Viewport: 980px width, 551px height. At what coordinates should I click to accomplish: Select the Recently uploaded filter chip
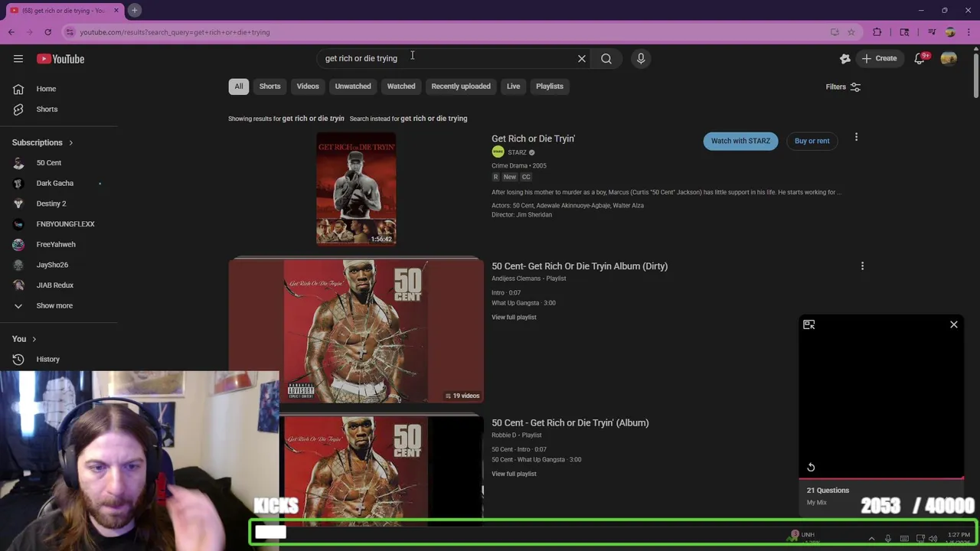[461, 86]
